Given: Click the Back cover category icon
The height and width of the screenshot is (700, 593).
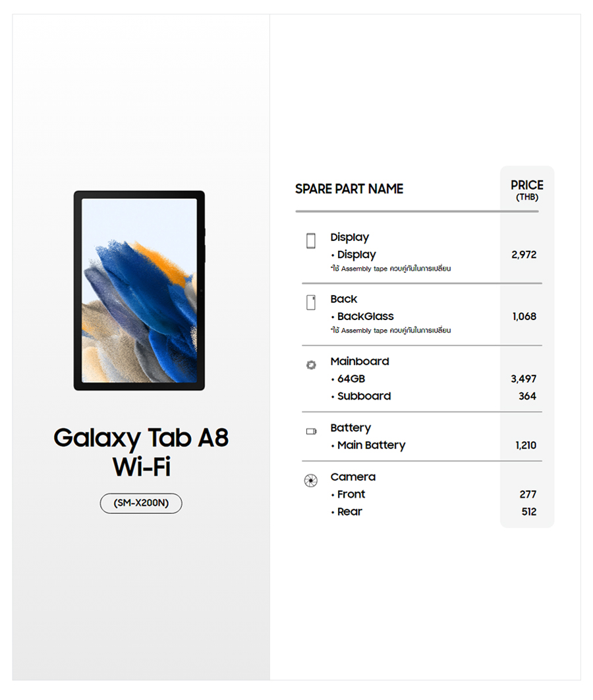Looking at the screenshot, I should 311,302.
